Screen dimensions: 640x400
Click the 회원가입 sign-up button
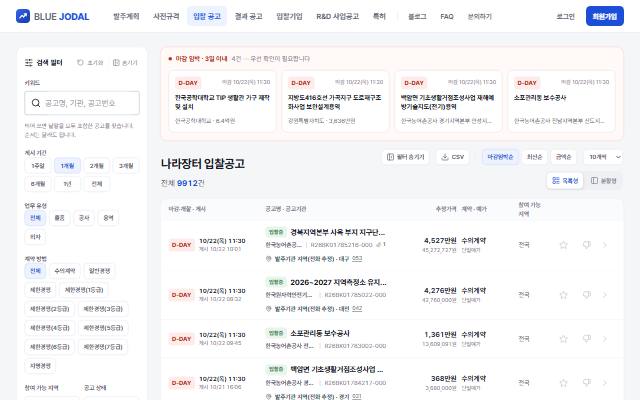coord(604,16)
